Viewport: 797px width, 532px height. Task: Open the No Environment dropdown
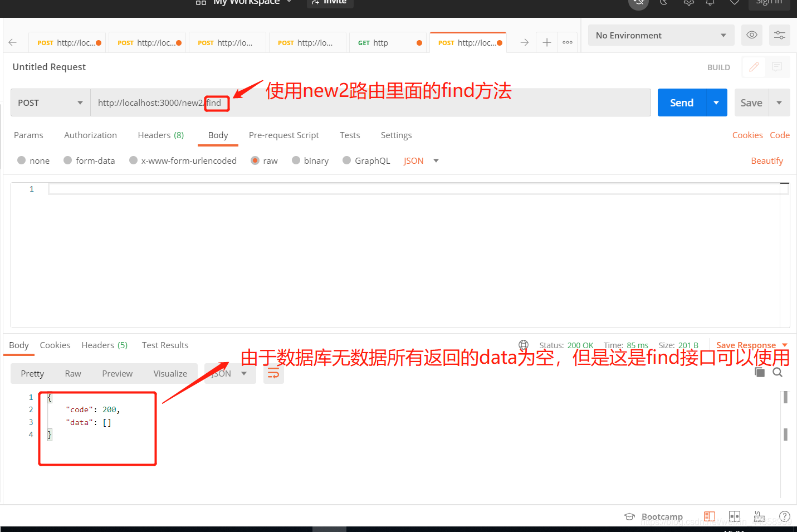pyautogui.click(x=661, y=35)
